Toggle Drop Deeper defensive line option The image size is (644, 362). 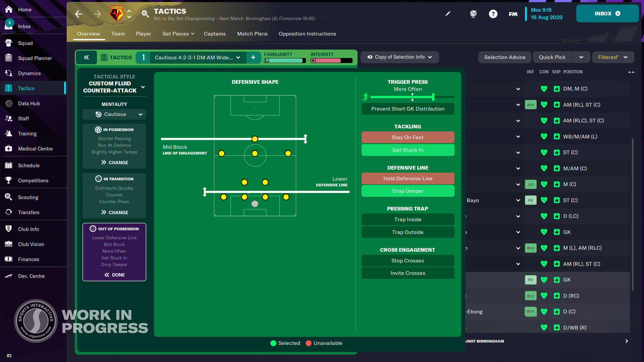(408, 191)
